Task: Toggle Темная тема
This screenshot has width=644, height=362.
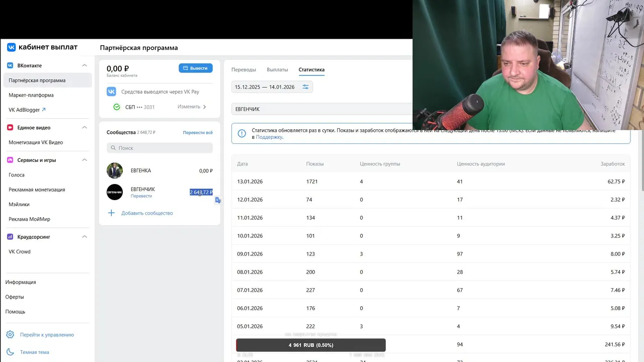Action: point(35,352)
